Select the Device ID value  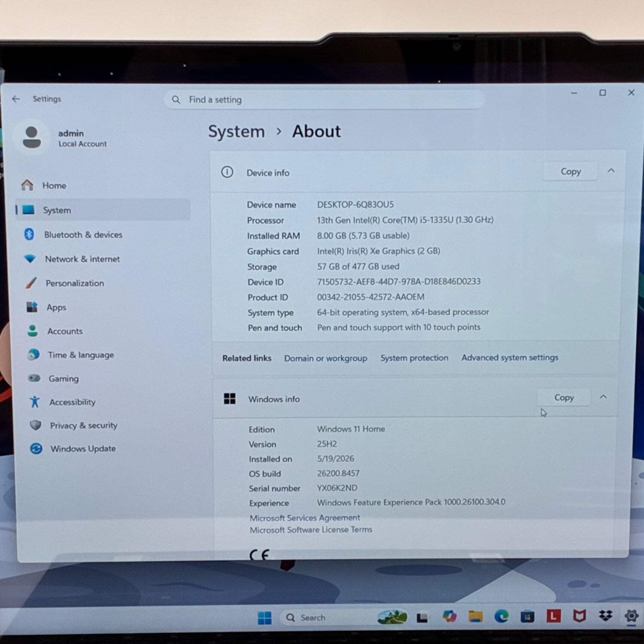coord(398,282)
